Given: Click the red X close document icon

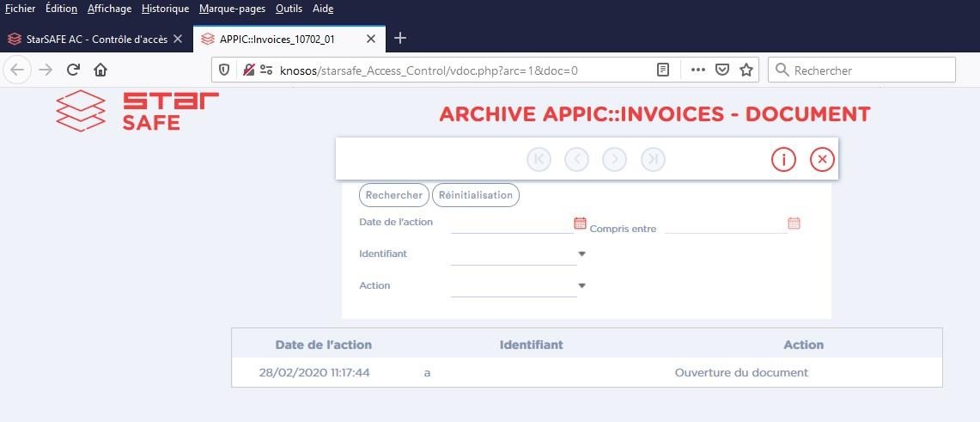Looking at the screenshot, I should [822, 159].
